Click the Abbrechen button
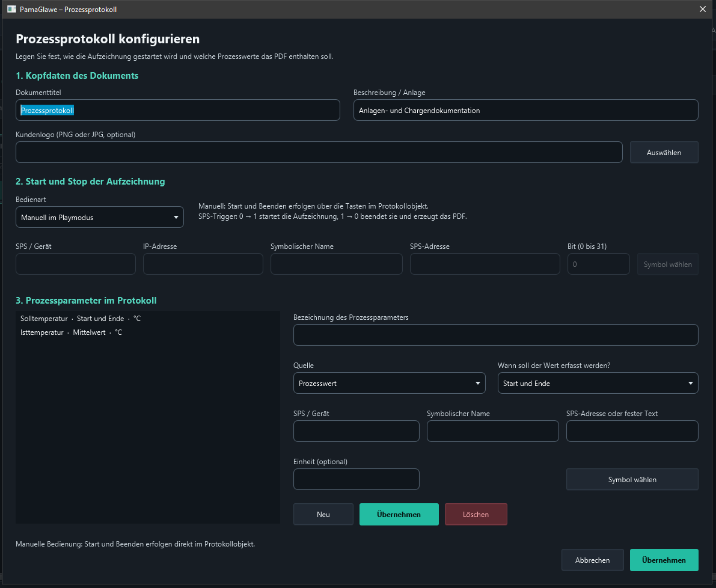 tap(592, 560)
